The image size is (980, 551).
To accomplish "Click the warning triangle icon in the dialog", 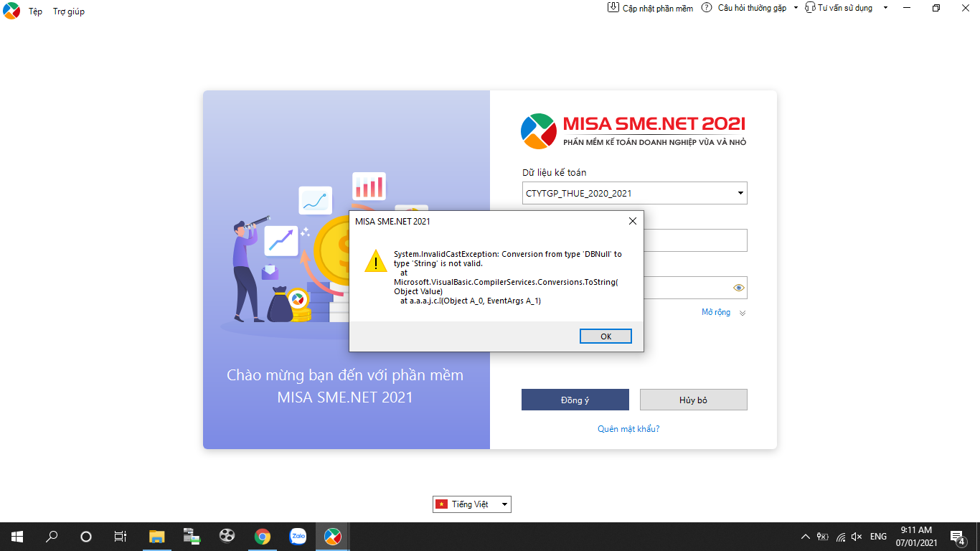I will pyautogui.click(x=376, y=260).
